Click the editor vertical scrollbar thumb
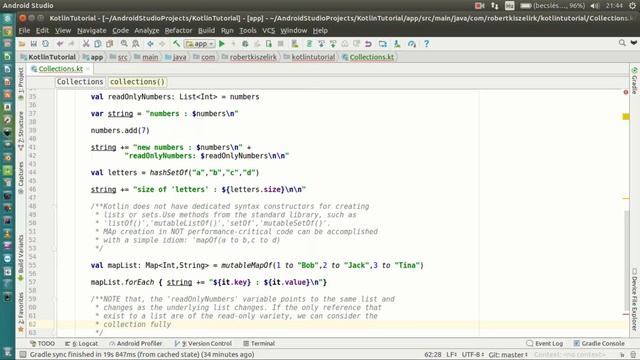The height and width of the screenshot is (360, 640). click(x=626, y=261)
